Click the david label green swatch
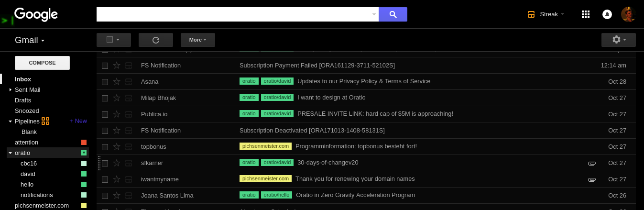 pyautogui.click(x=84, y=174)
